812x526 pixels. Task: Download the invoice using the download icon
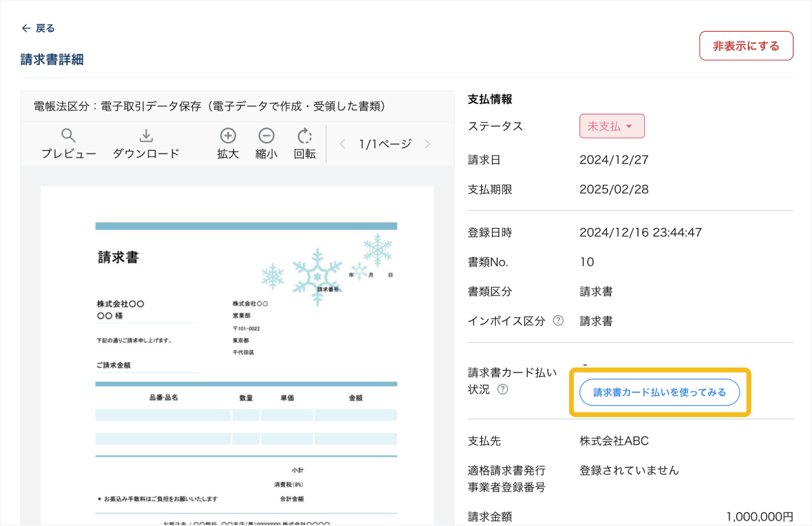146,137
